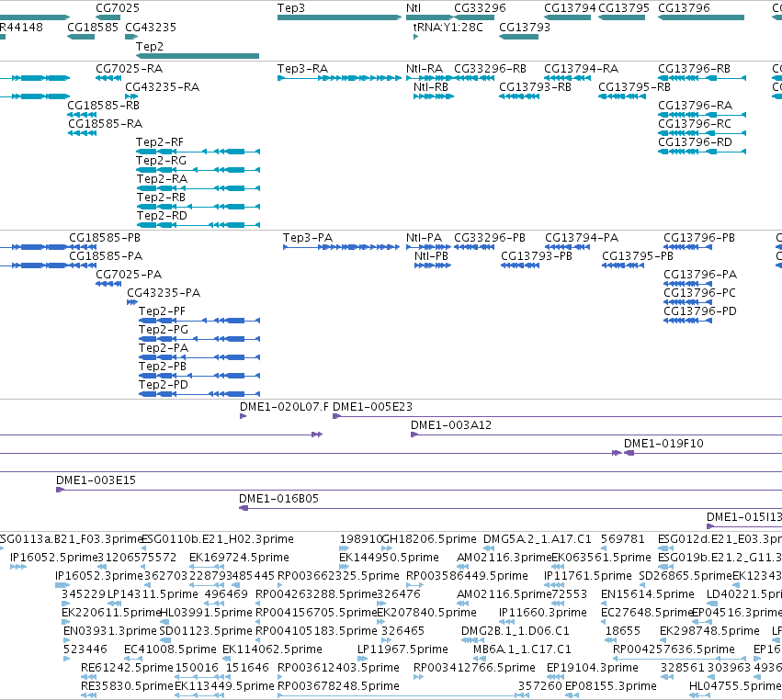Image resolution: width=782 pixels, height=700 pixels.
Task: Click EST IP11761.5prime
Action: coord(588,576)
